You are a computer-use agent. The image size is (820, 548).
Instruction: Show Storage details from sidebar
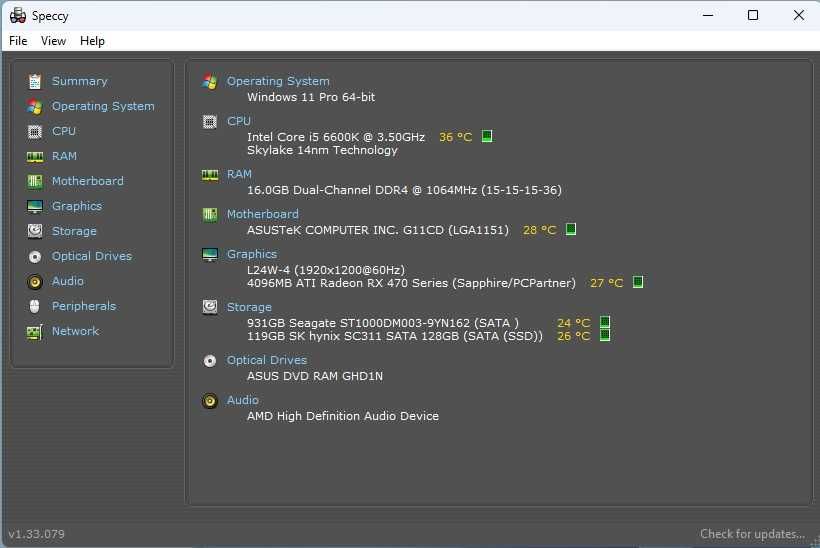[x=74, y=231]
